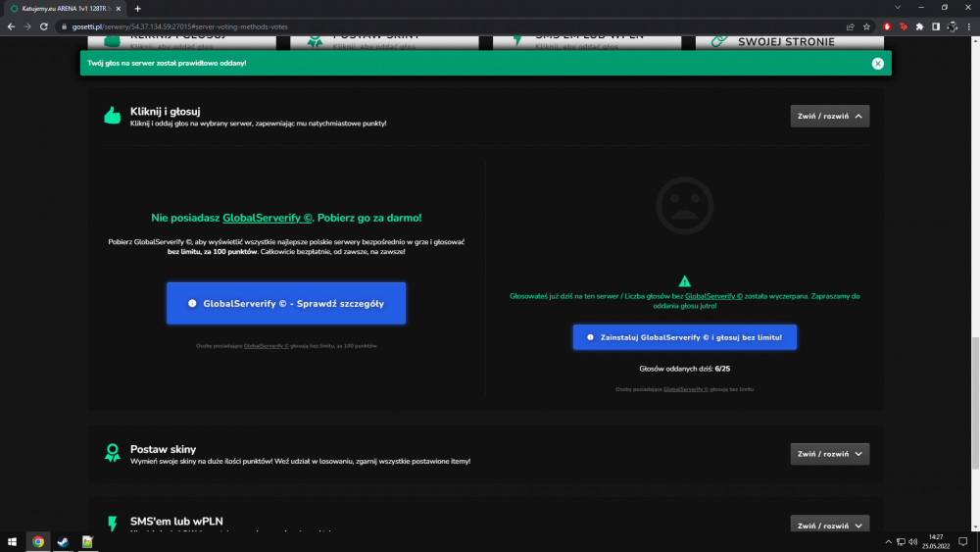Show hidden system tray icons
Image resolution: width=980 pixels, height=552 pixels.
tap(888, 542)
